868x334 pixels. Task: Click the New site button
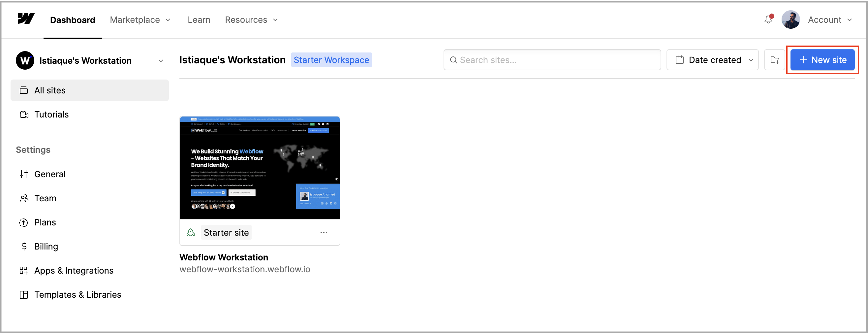[x=822, y=60]
